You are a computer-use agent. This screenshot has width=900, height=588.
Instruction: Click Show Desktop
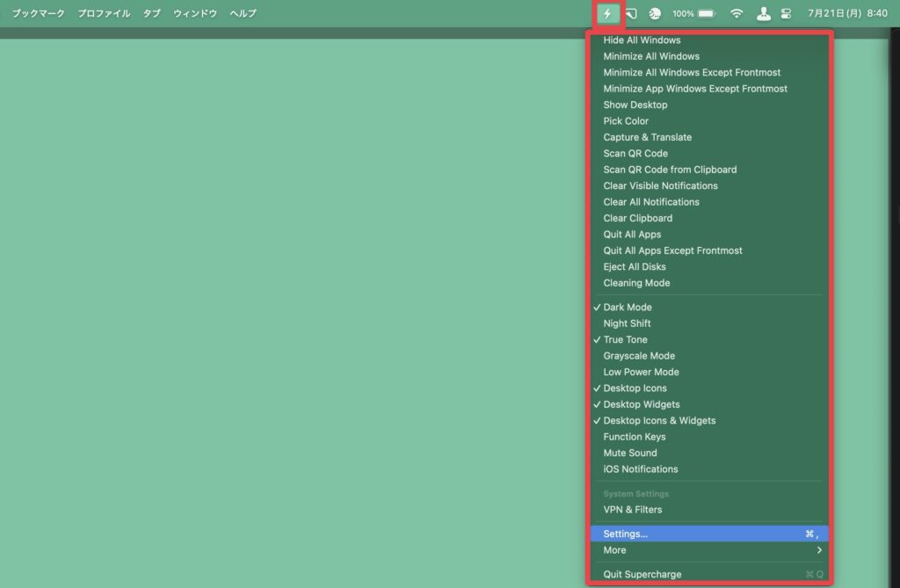(709, 105)
